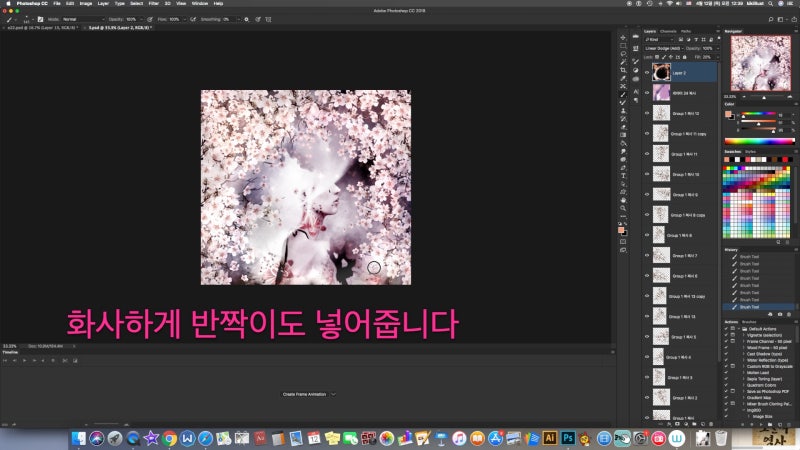The width and height of the screenshot is (800, 450).
Task: Open the Window menu
Action: (x=199, y=4)
